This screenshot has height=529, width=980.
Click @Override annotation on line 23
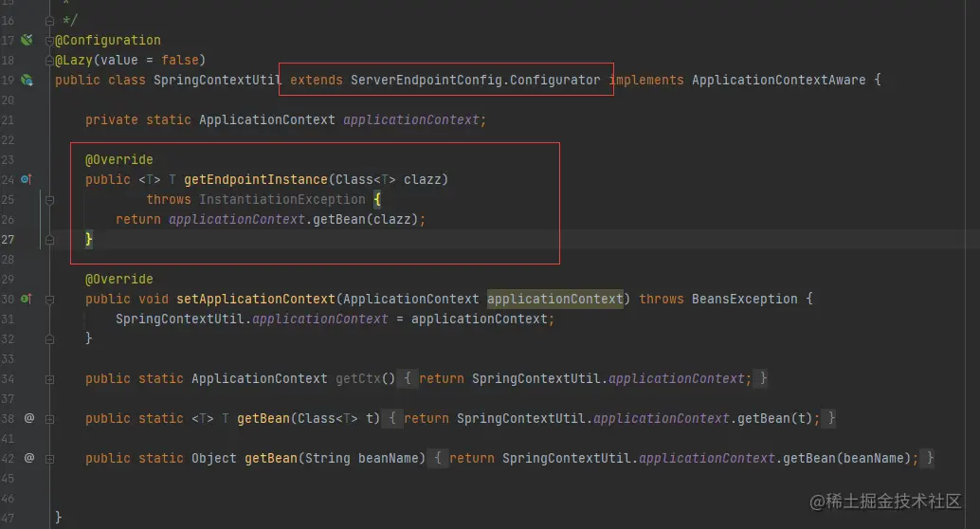118,159
